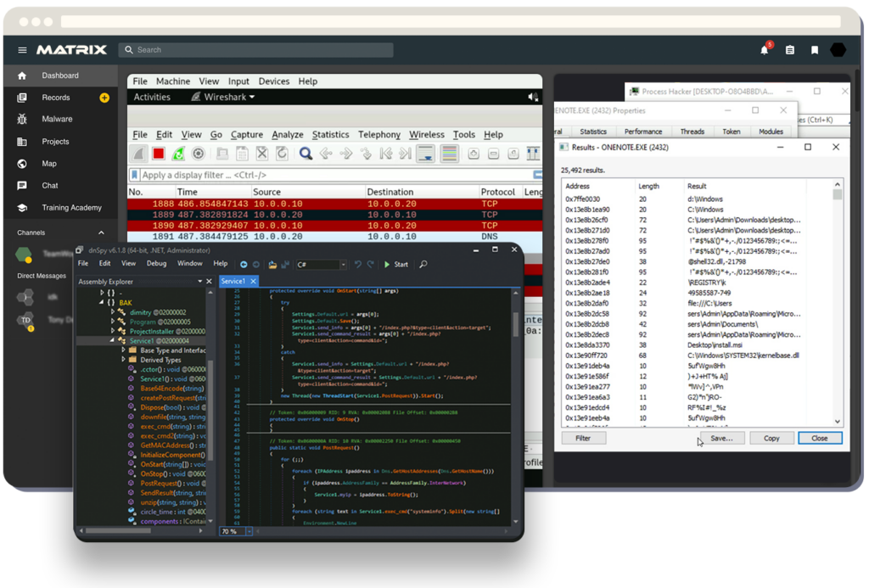This screenshot has width=869, height=588.
Task: Restart current capture in Wireshark
Action: pos(178,154)
